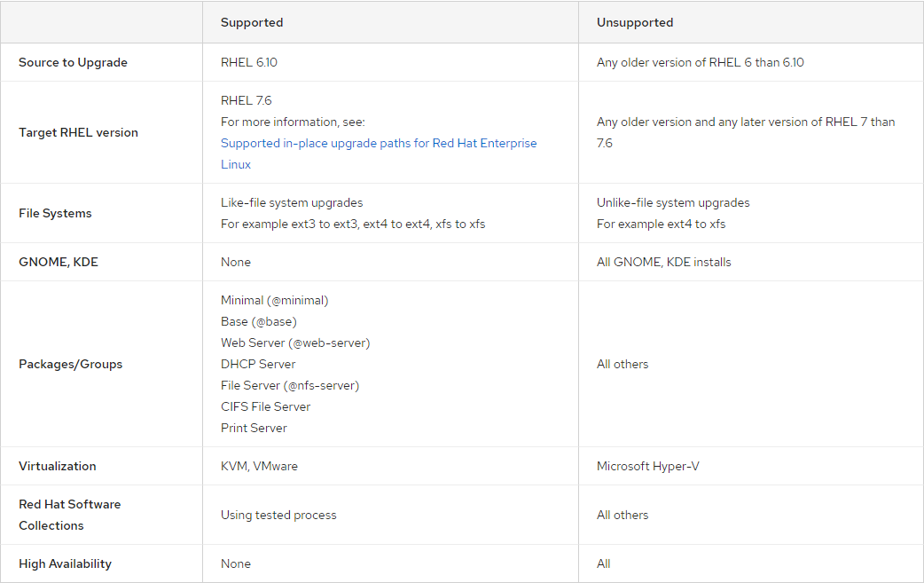This screenshot has height=583, width=924.
Task: Click the "CIFS File Server" entry
Action: (x=266, y=406)
